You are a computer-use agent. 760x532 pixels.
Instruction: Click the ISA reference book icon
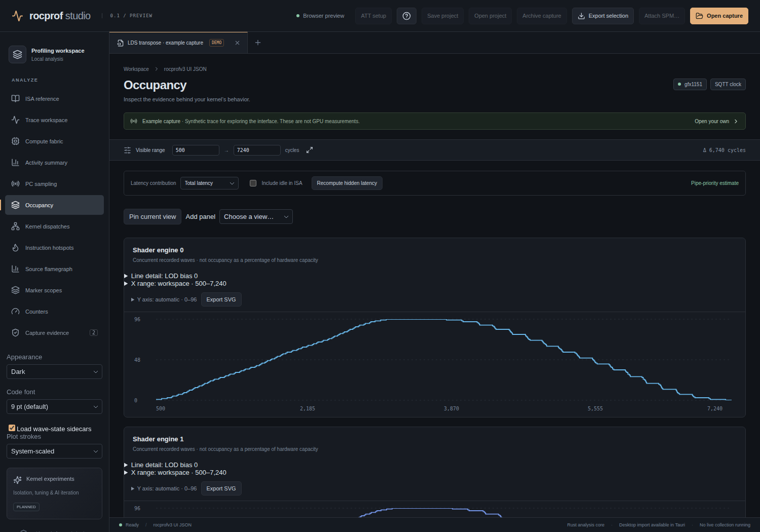click(15, 99)
